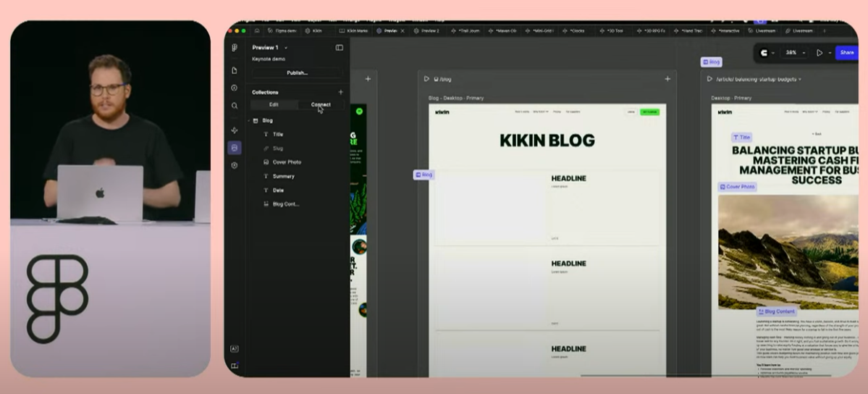This screenshot has height=394, width=868.
Task: Click the Cover Photo binding badge
Action: coord(738,187)
